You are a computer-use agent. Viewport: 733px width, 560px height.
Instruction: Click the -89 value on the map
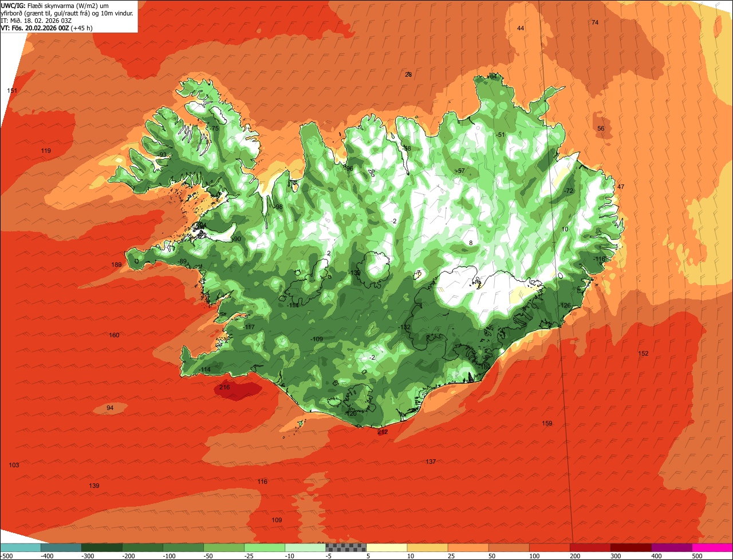pos(182,262)
